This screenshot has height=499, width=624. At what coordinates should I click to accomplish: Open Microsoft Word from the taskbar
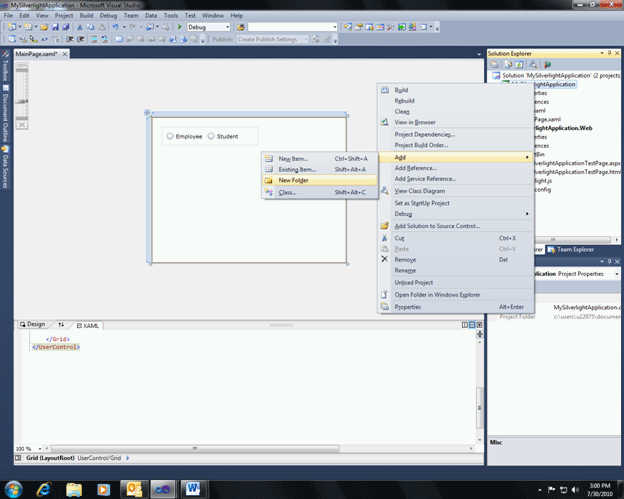pyautogui.click(x=193, y=488)
